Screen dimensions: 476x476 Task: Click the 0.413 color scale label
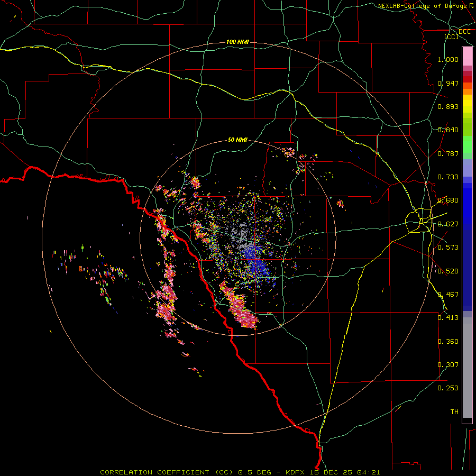click(448, 318)
